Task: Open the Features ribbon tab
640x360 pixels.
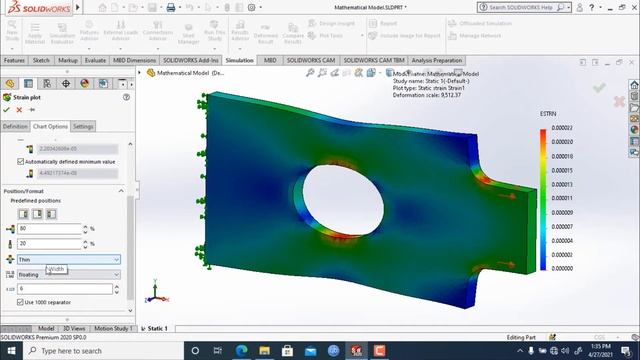Action: (x=14, y=60)
